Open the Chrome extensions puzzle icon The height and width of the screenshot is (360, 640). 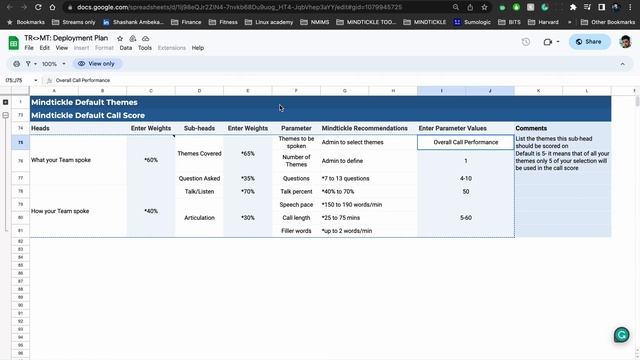[x=573, y=7]
